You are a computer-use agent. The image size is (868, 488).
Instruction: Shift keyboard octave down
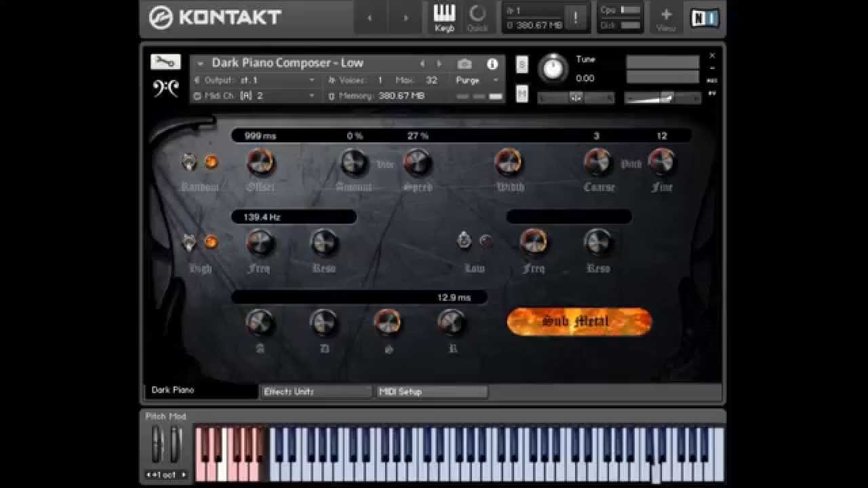pyautogui.click(x=150, y=474)
